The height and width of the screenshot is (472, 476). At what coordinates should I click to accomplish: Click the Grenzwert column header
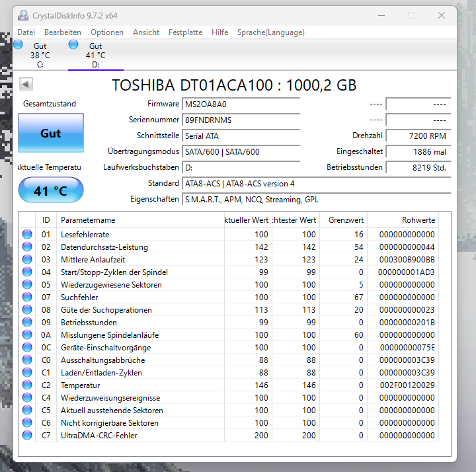pyautogui.click(x=343, y=219)
